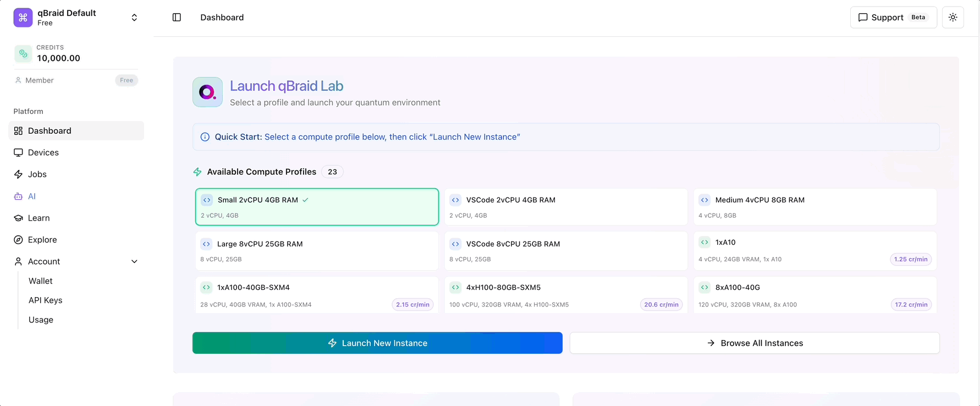Click the checkmark on Small 2vCPU profile
980x406 pixels.
tap(305, 200)
